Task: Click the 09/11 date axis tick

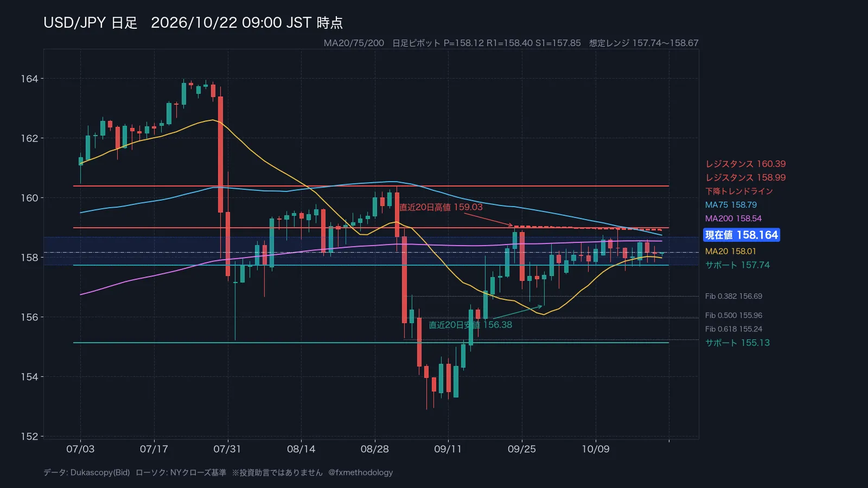Action: [x=448, y=449]
